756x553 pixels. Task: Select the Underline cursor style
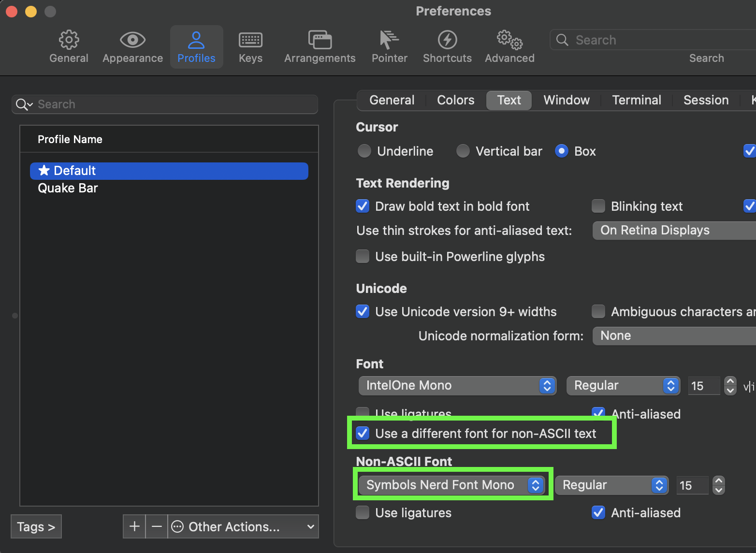364,151
